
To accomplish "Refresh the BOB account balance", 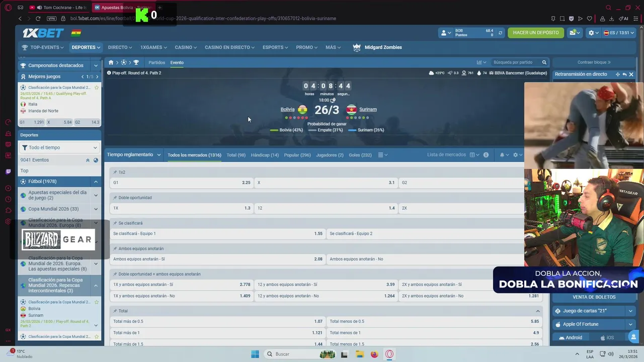I will (x=500, y=33).
